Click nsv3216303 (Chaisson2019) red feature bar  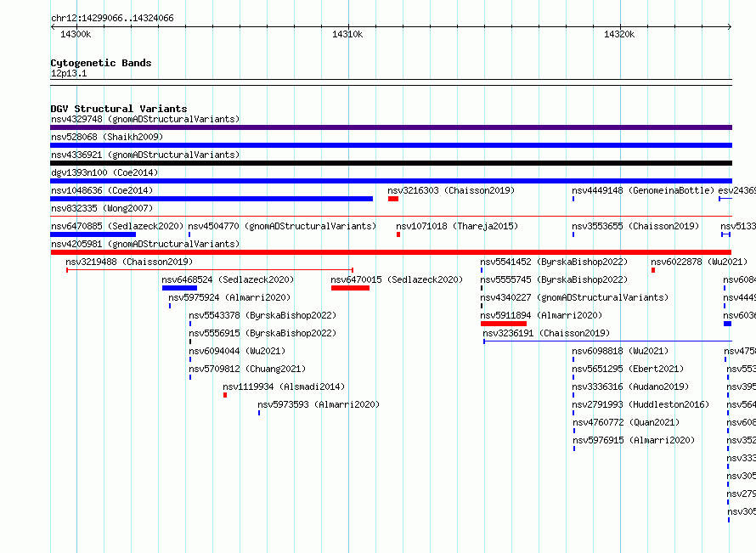393,199
